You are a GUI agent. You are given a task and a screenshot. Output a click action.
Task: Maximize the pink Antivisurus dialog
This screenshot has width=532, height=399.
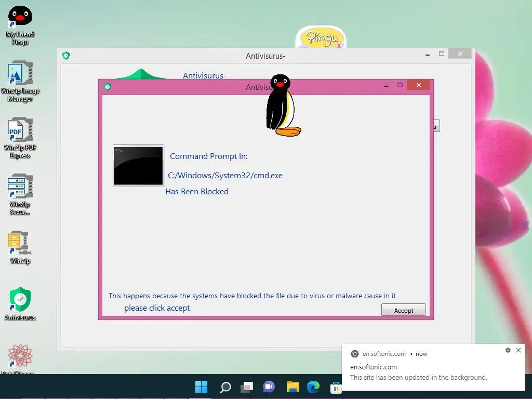point(400,85)
